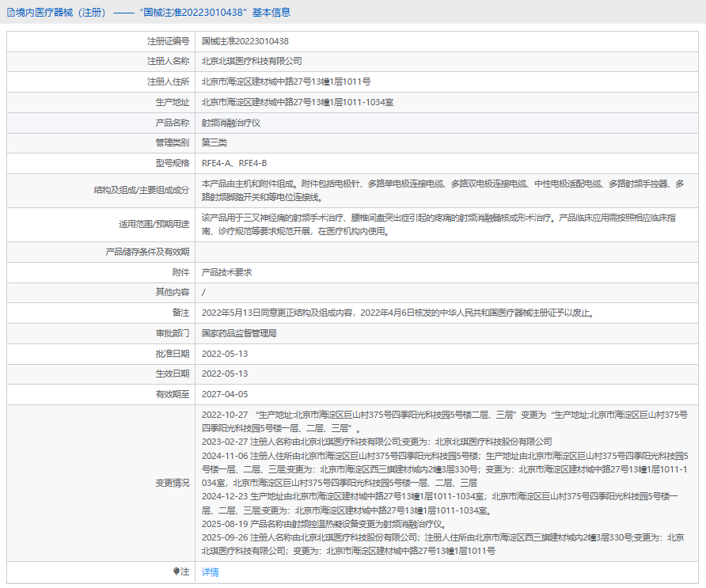Click the registrant name 北京北琪医疗科技有限公司

pyautogui.click(x=252, y=61)
